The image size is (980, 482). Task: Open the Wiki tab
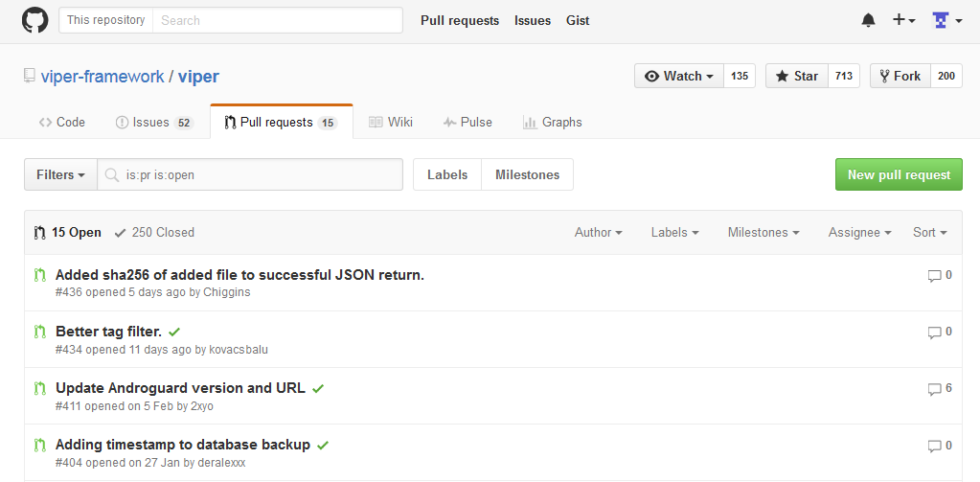(390, 123)
